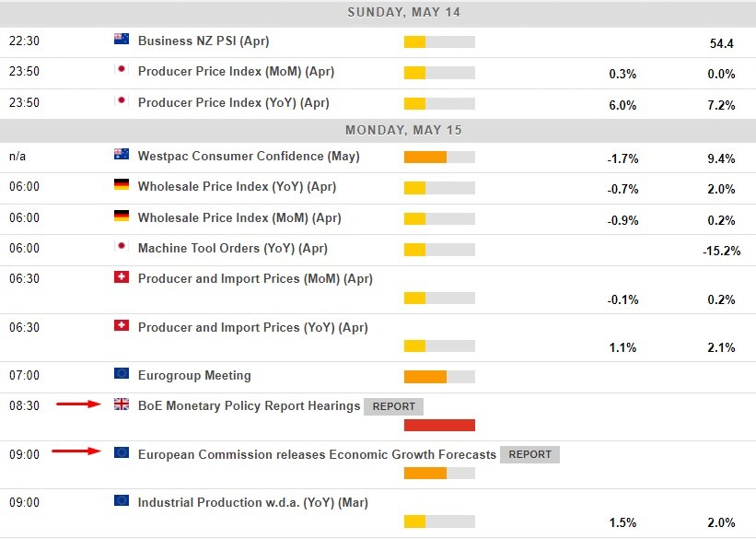Click the UK flag for BoE Monetary Policy Hearings
Screen dimensions: 756x539
(121, 405)
